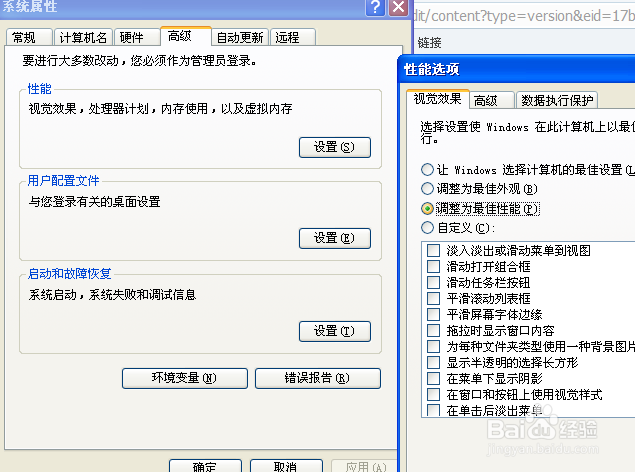This screenshot has height=472, width=635.
Task: Click 取消 button in 系统属性
Action: (x=286, y=466)
